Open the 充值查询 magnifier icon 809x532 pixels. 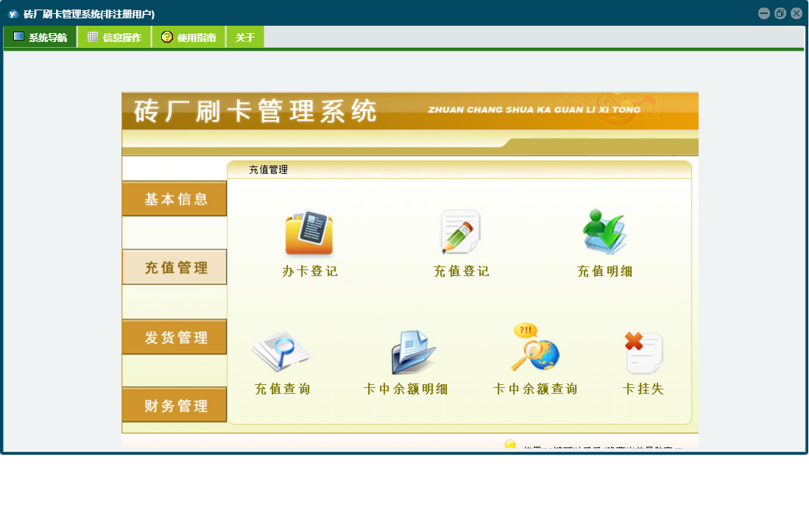click(280, 351)
